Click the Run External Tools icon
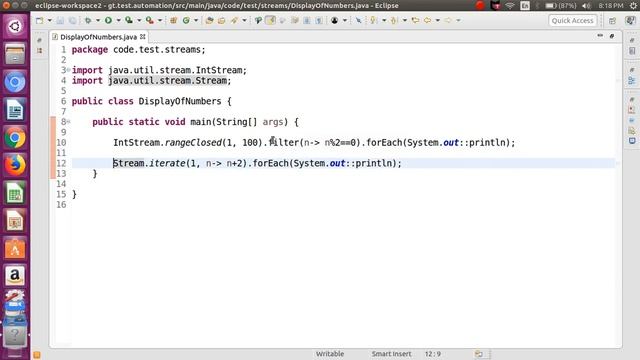This screenshot has height=360, width=640. [x=150, y=20]
